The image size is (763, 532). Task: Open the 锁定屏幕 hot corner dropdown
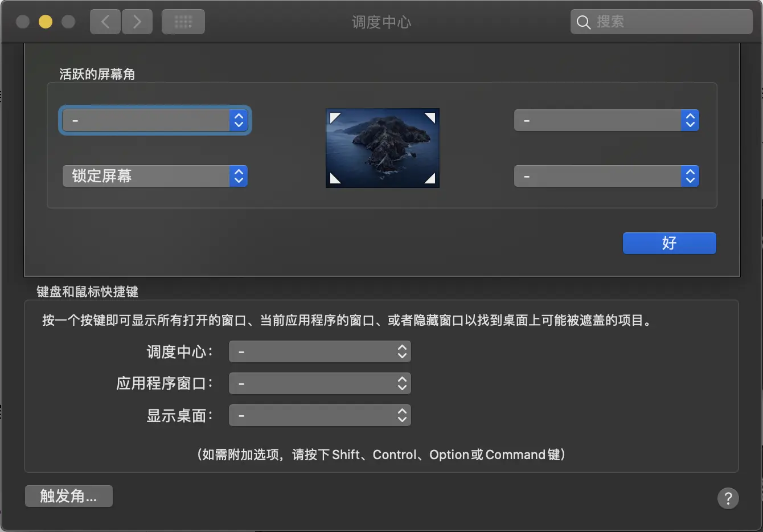(155, 176)
